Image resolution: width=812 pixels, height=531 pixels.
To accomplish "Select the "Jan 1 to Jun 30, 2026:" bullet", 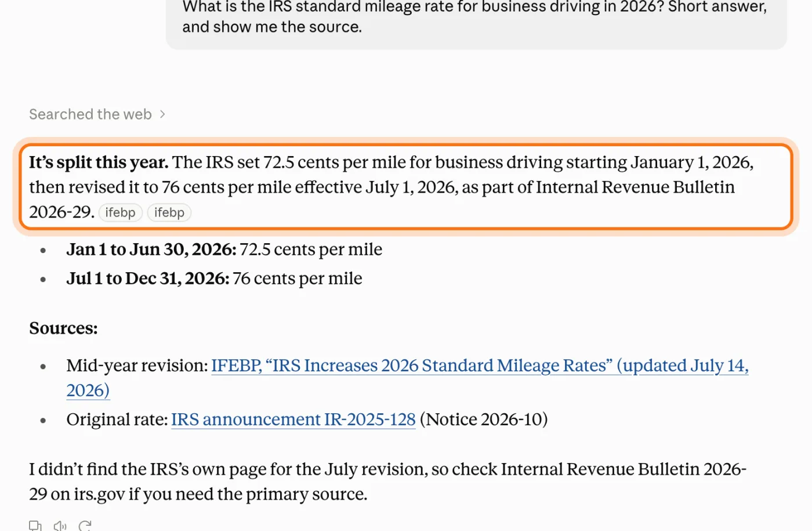I will coord(151,249).
